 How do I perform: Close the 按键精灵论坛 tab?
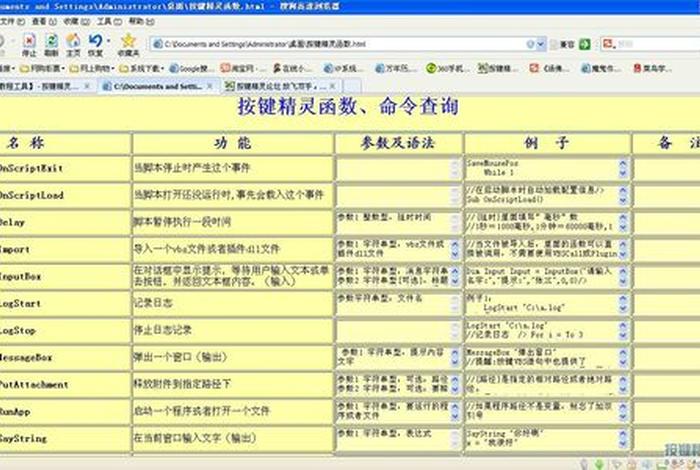point(332,86)
